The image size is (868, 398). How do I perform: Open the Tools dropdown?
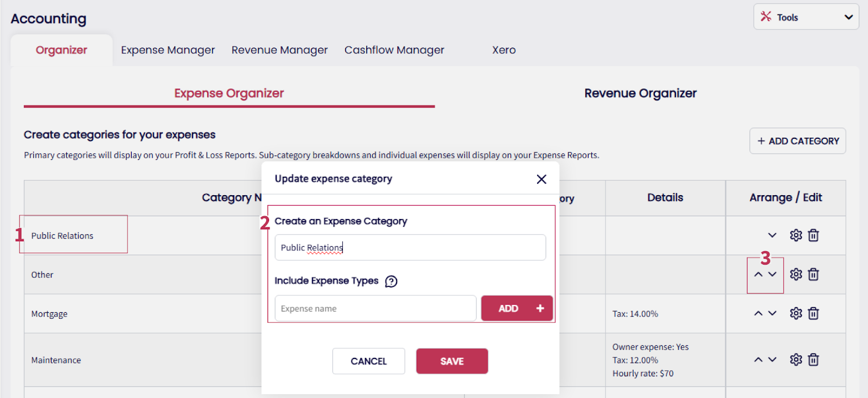tap(806, 17)
